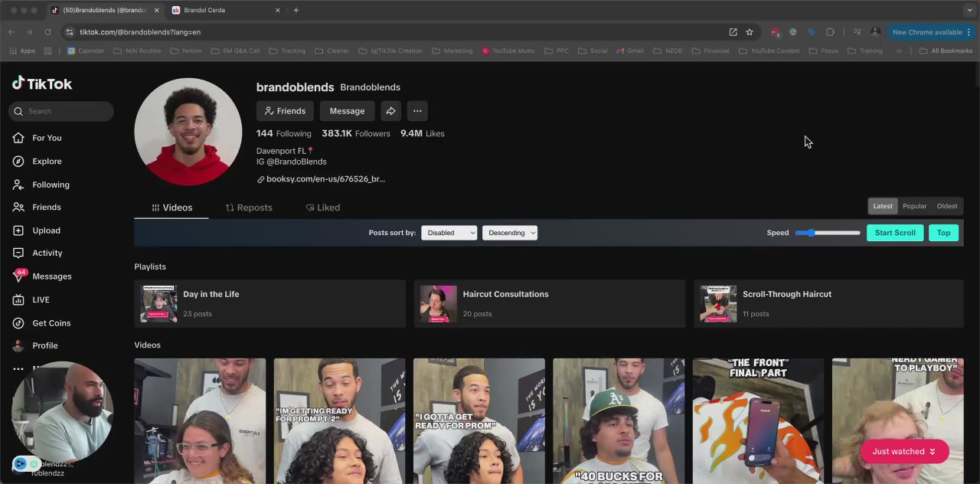Adjust the Speed slider
Image resolution: width=980 pixels, height=484 pixels.
828,233
